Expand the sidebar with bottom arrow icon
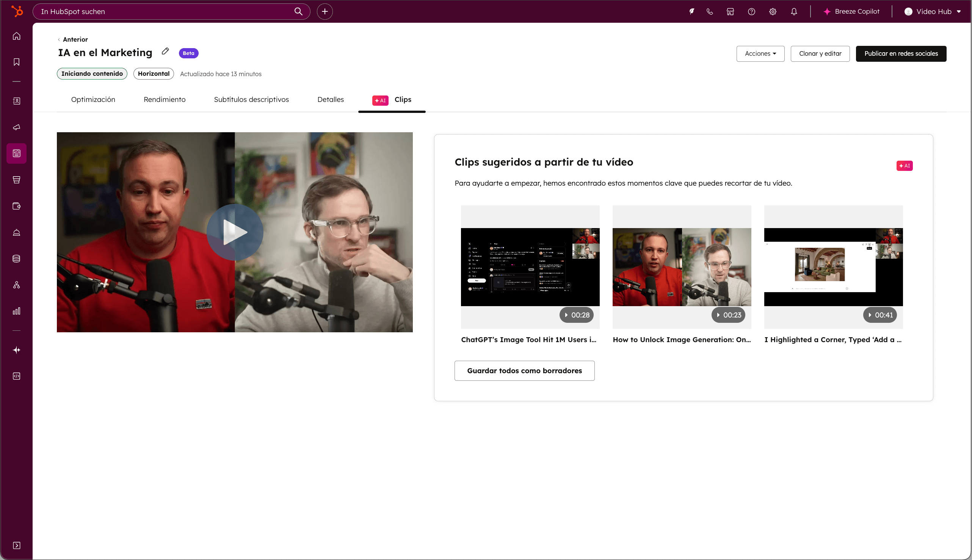This screenshot has height=560, width=972. [17, 545]
